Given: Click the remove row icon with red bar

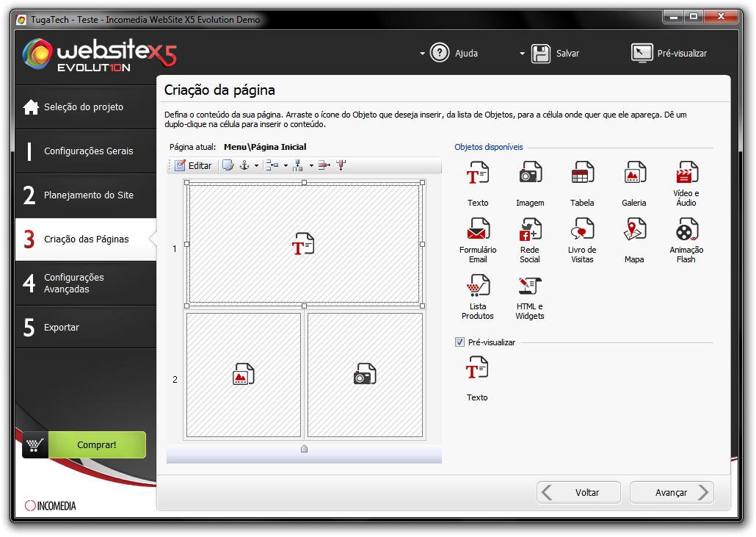Looking at the screenshot, I should 324,165.
